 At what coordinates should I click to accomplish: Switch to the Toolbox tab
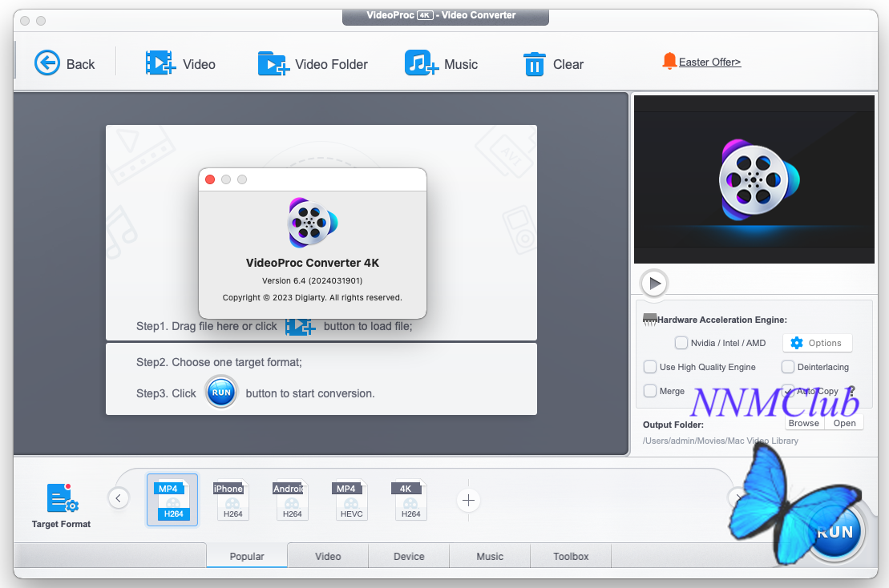[571, 556]
